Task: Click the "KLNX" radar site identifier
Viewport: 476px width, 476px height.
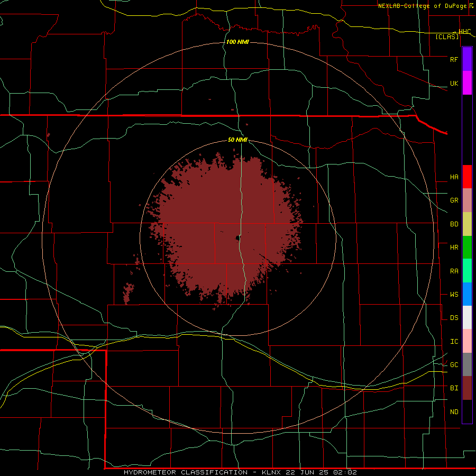Action: 271,472
